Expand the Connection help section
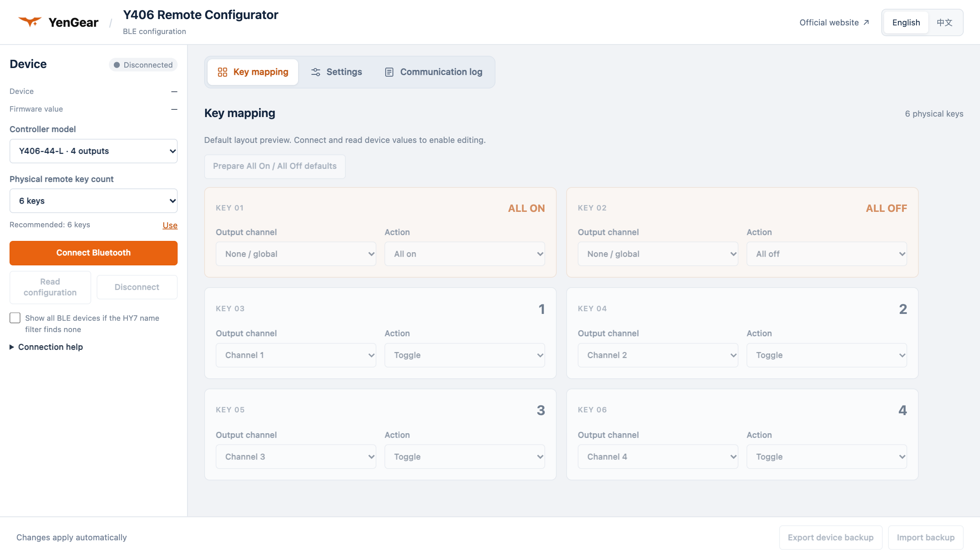 tap(46, 347)
